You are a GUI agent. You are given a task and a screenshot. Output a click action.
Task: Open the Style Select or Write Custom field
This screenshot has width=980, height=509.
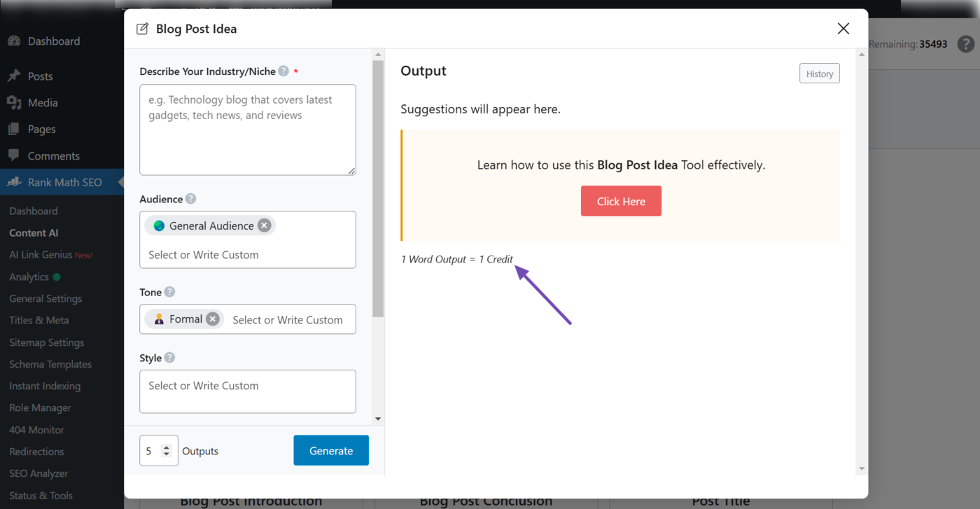click(x=248, y=391)
